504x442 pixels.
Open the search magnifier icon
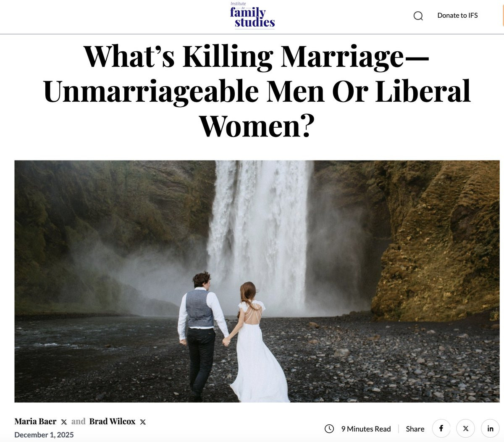pyautogui.click(x=418, y=16)
